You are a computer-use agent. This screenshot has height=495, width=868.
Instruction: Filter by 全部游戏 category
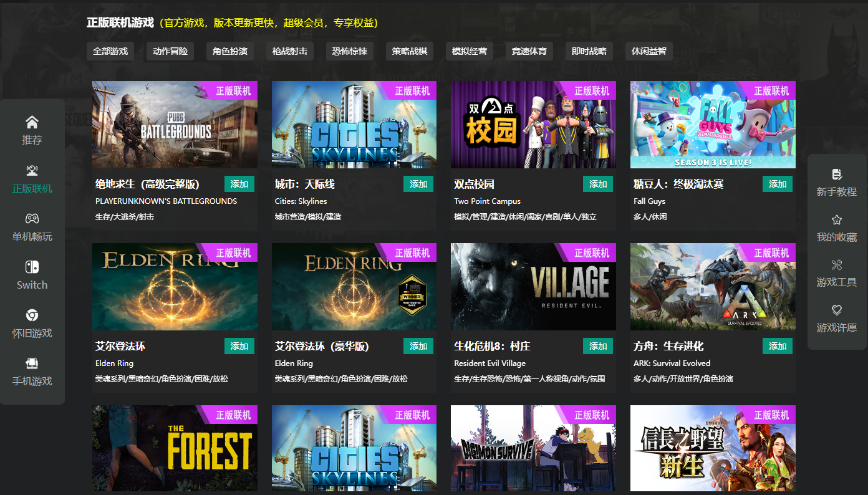coord(110,51)
